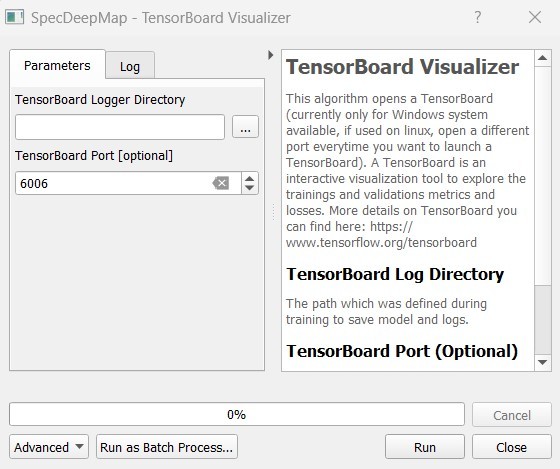560x469 pixels.
Task: Click the 'TensorBoard Log Directory' help heading
Action: coord(395,274)
